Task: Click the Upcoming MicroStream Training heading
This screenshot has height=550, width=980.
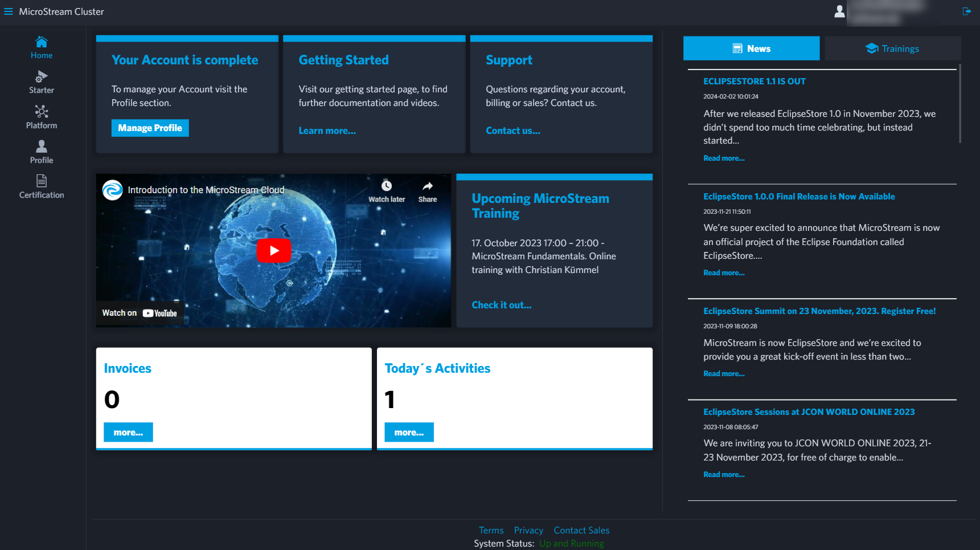Action: tap(540, 206)
